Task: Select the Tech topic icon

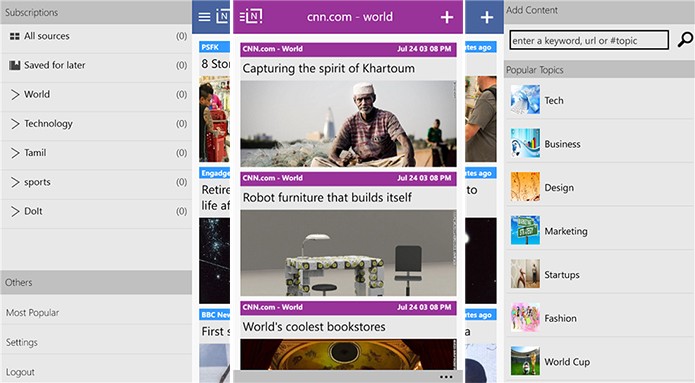Action: tap(525, 100)
